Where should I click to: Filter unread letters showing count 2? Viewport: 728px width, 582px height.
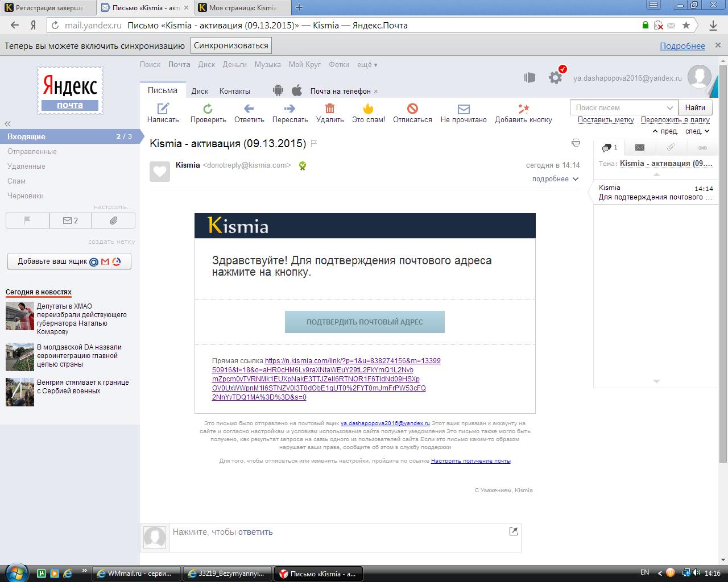tap(71, 221)
